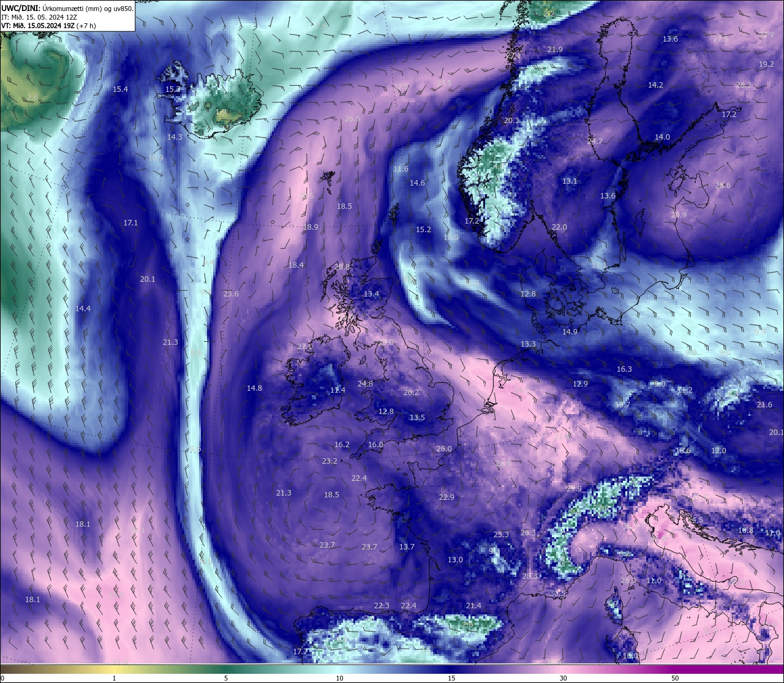Click the 12.9 value over Germany
784x683 pixels.
tap(580, 384)
